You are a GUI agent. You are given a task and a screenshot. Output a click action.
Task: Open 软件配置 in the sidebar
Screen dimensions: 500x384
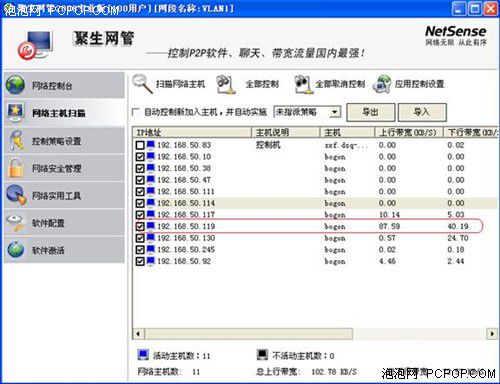[x=64, y=223]
